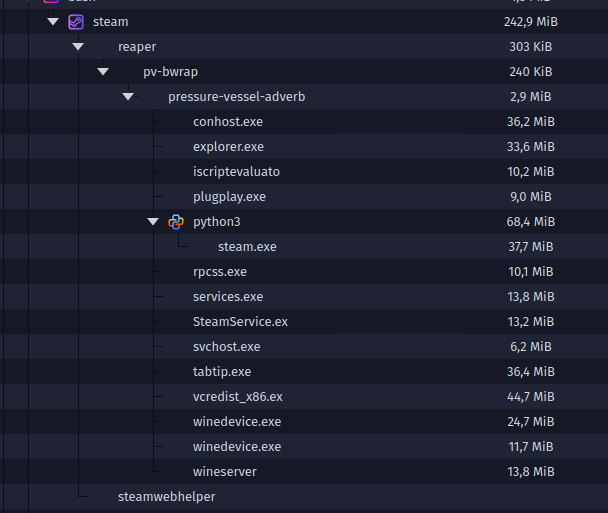
Task: Click the 13,2 MiB memory value
Action: [x=531, y=322]
